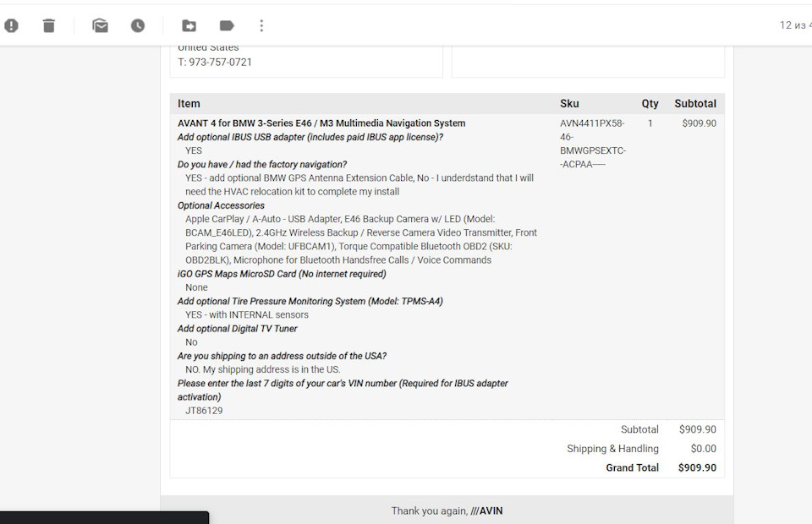Report this email as spam
812x524 pixels.
(11, 25)
